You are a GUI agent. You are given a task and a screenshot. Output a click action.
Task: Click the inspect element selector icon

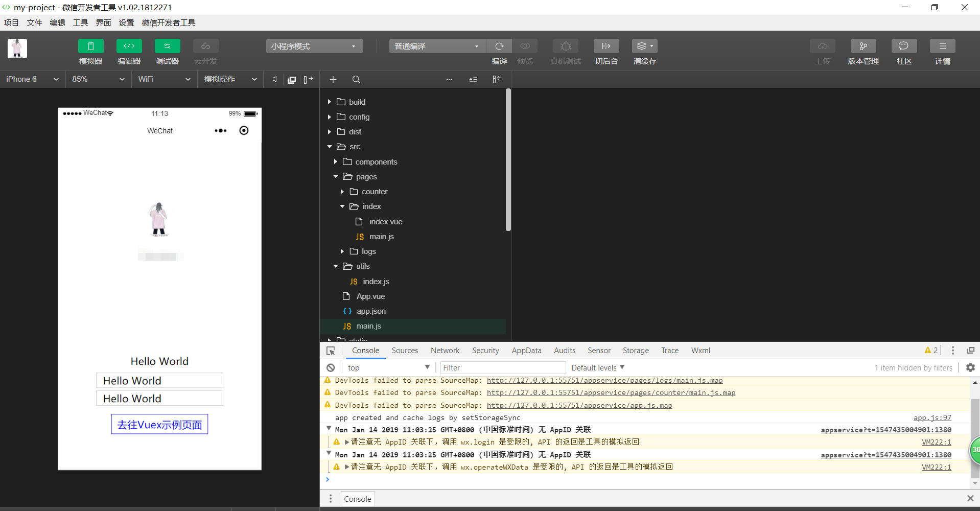(331, 351)
